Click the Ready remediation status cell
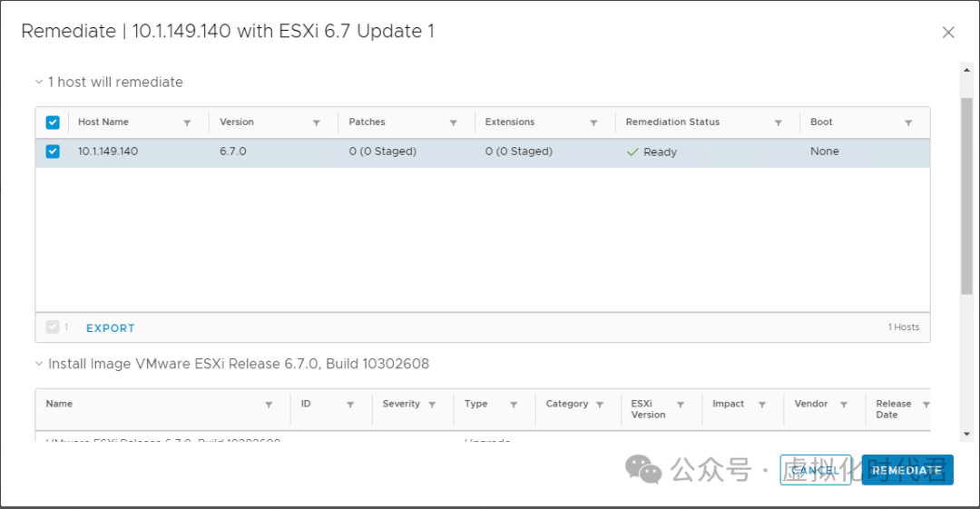 652,152
